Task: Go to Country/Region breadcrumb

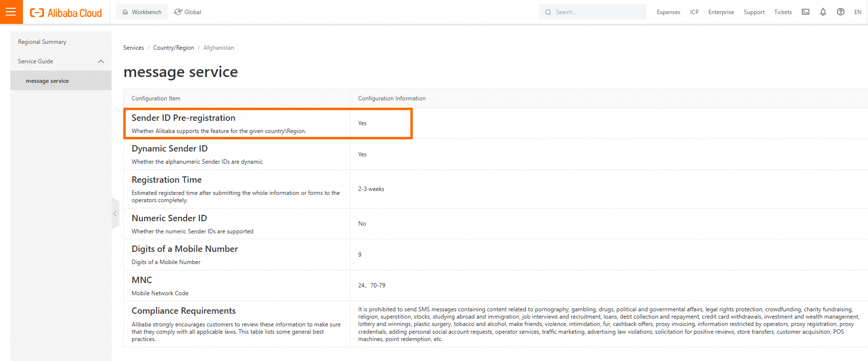Action: (x=174, y=48)
